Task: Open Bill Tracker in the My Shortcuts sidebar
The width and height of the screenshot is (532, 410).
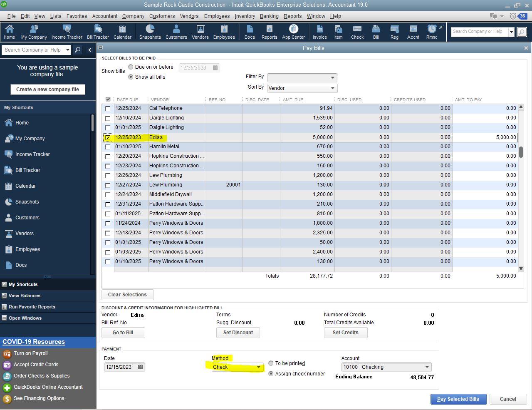Action: coord(27,170)
